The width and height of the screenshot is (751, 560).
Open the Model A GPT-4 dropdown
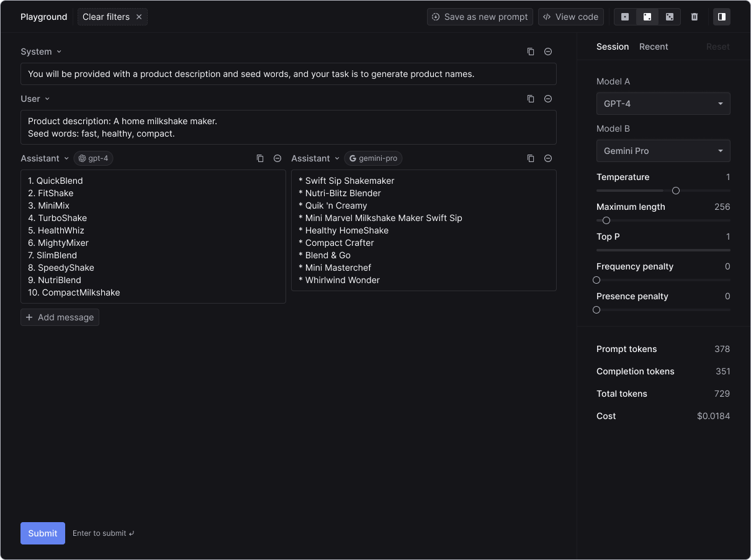click(663, 104)
